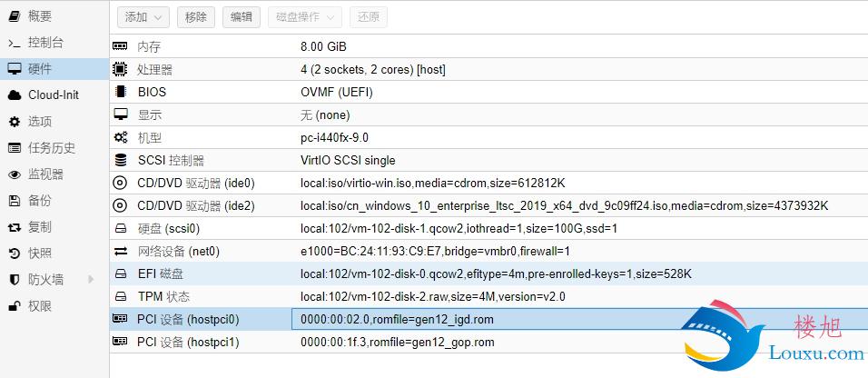Click the 移除 button
This screenshot has width=868, height=378.
coord(196,17)
